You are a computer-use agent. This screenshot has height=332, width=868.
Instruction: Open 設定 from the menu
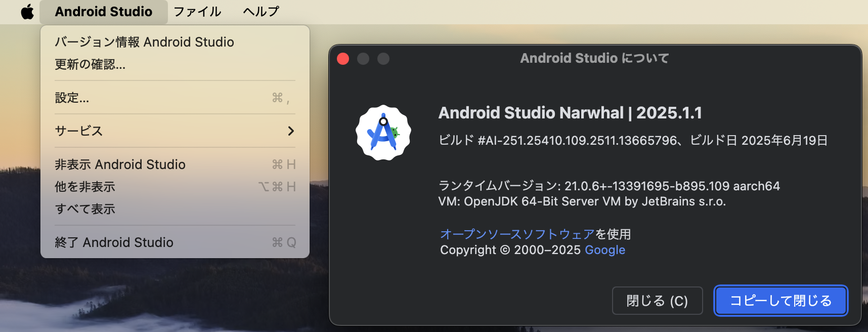72,98
